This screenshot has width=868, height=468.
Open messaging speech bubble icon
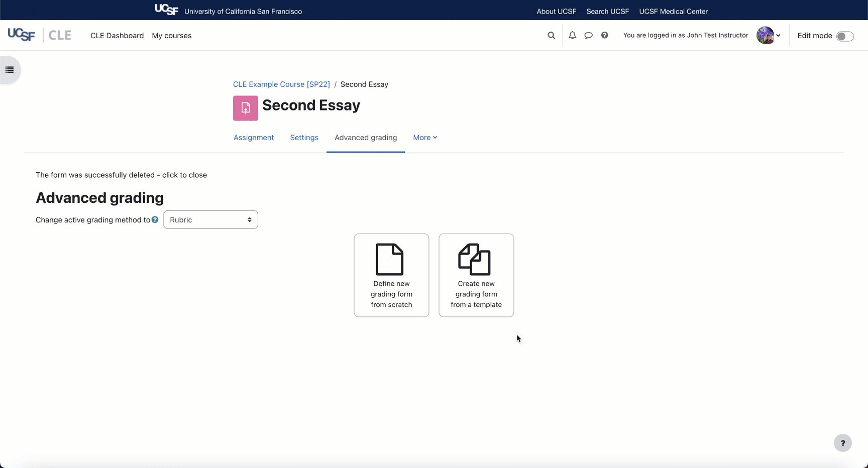(x=588, y=36)
